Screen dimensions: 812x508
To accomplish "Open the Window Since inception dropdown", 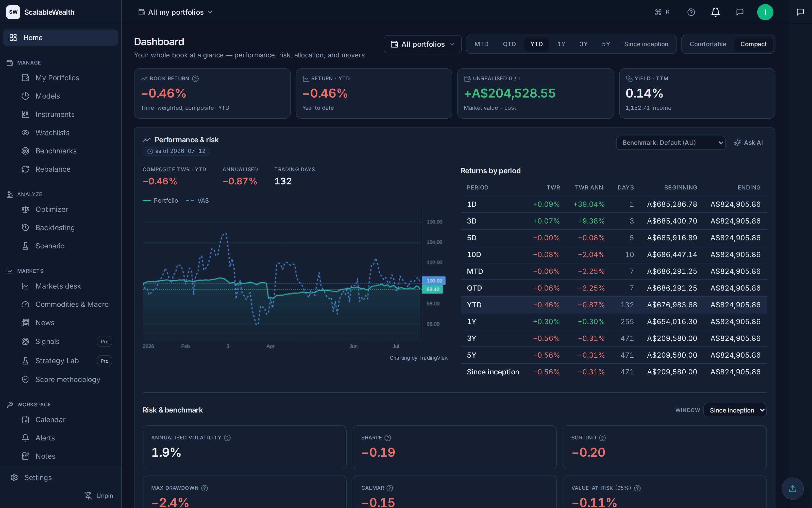I will (735, 410).
